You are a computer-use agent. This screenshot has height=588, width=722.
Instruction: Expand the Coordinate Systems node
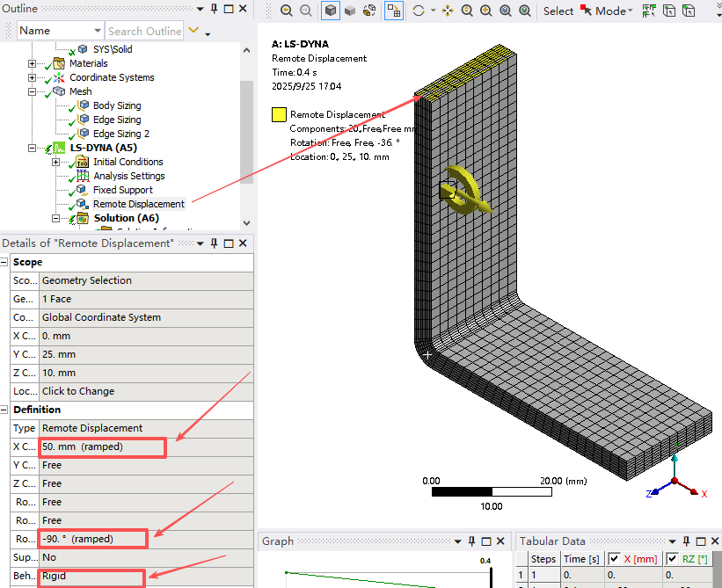[32, 77]
